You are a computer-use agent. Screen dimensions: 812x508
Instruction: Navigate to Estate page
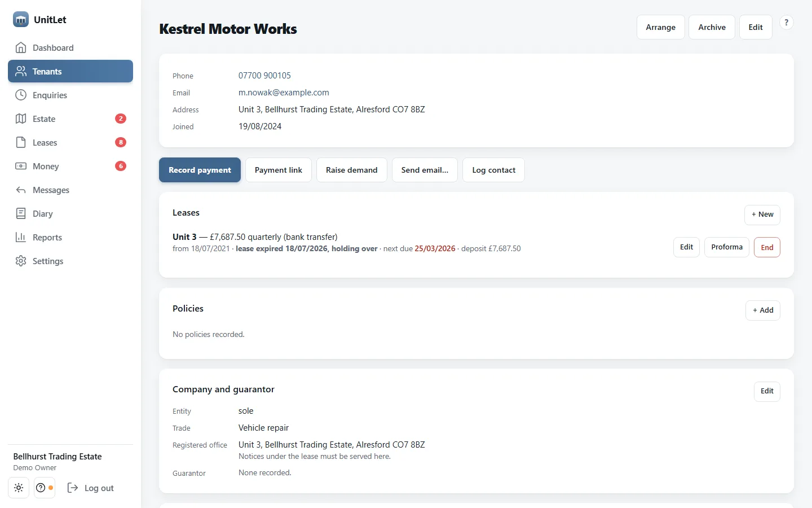[x=70, y=119]
